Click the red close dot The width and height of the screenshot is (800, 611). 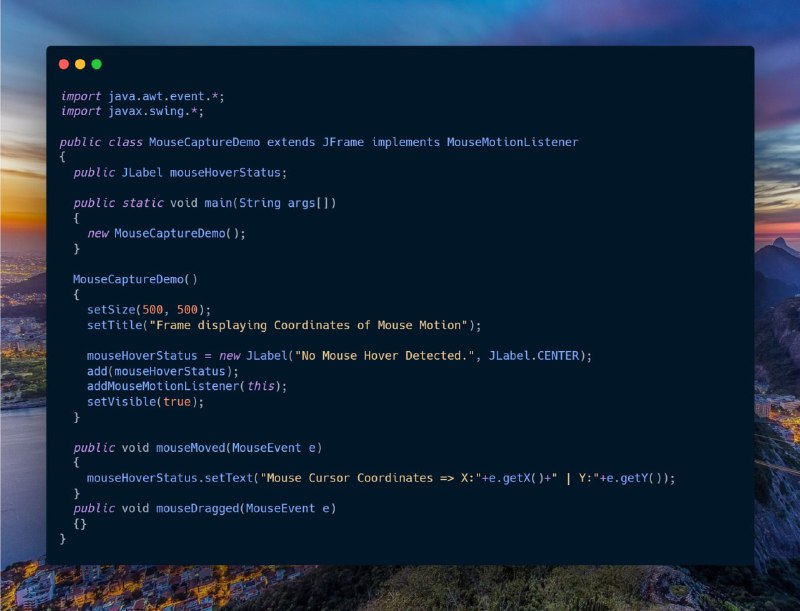[64, 64]
